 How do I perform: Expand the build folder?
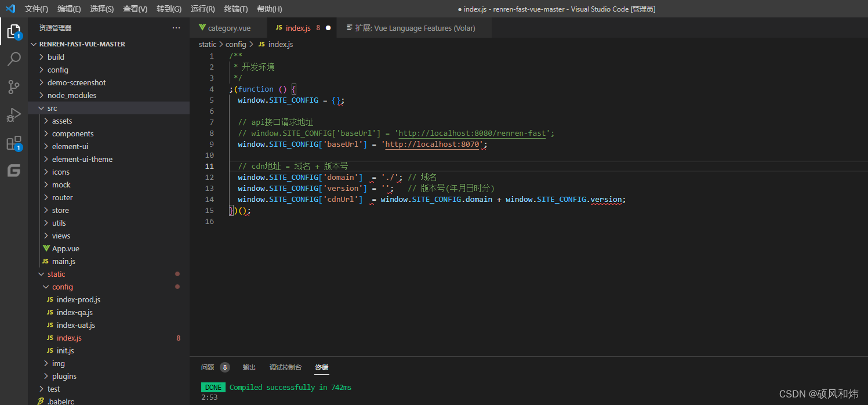[x=108, y=57]
